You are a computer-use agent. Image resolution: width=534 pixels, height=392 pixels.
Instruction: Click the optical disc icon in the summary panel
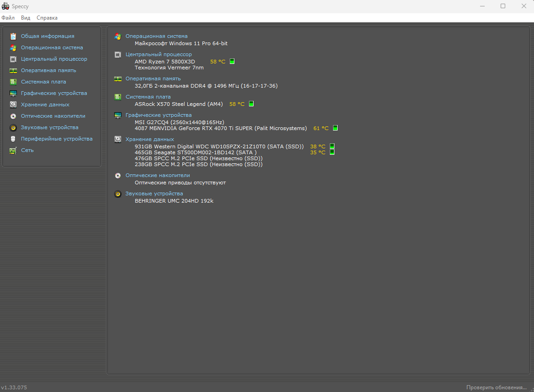[x=118, y=176]
